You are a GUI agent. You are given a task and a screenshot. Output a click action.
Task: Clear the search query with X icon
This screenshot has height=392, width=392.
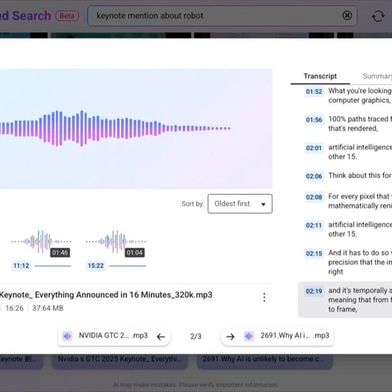tap(347, 15)
